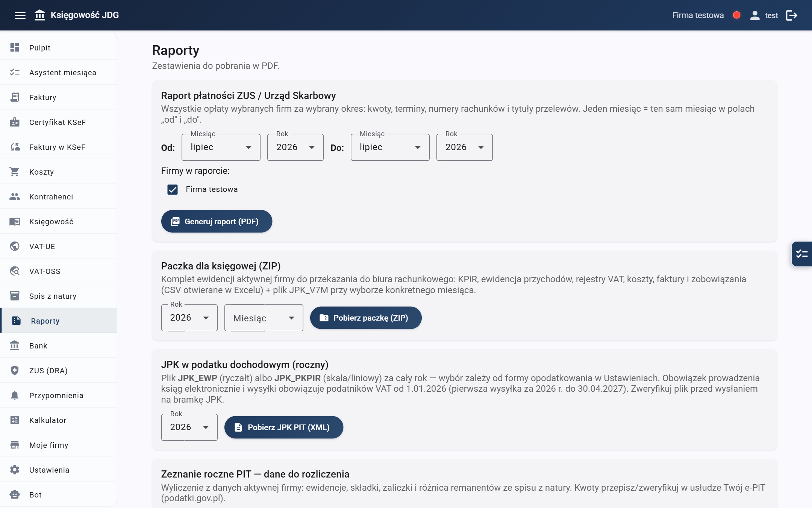Click Pobierz JPK PIT (XML) button
812x508 pixels.
(x=284, y=427)
